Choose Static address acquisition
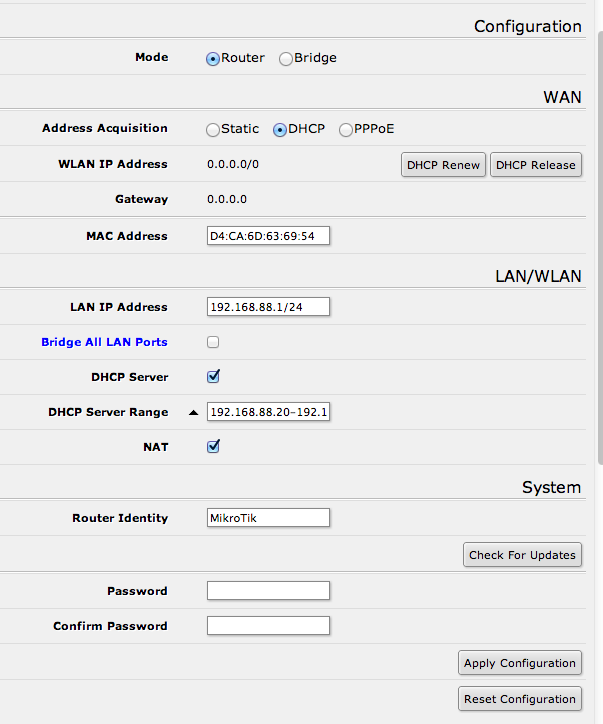The image size is (603, 724). coord(213,130)
